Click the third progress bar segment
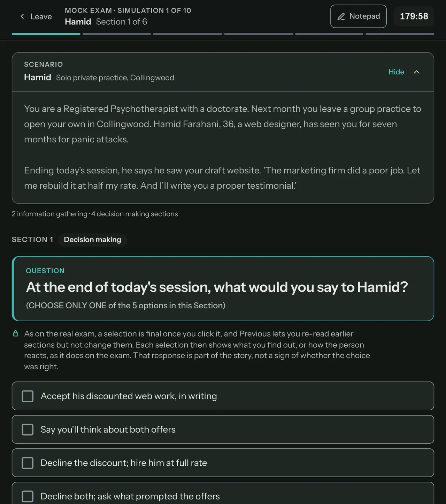This screenshot has height=504, width=446. (187, 34)
